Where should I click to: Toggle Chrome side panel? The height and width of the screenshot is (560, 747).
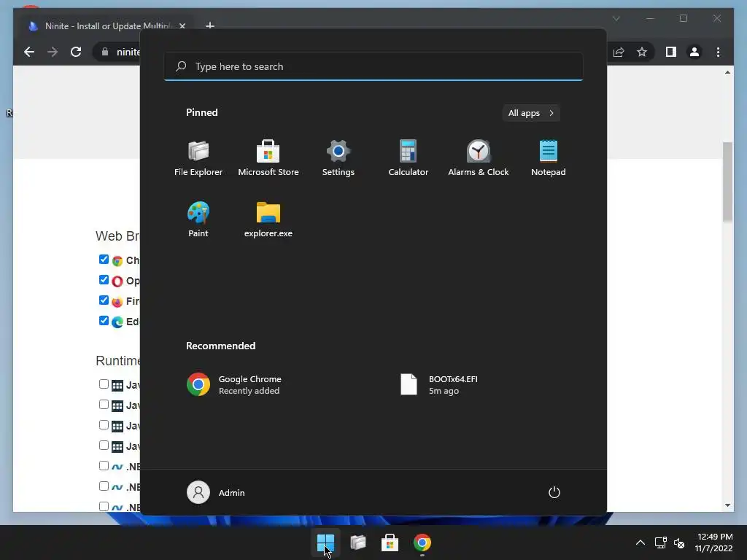pyautogui.click(x=671, y=52)
